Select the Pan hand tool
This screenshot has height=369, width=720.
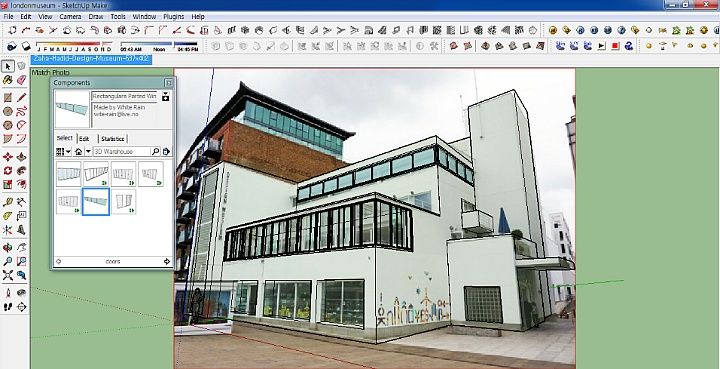pyautogui.click(x=21, y=248)
